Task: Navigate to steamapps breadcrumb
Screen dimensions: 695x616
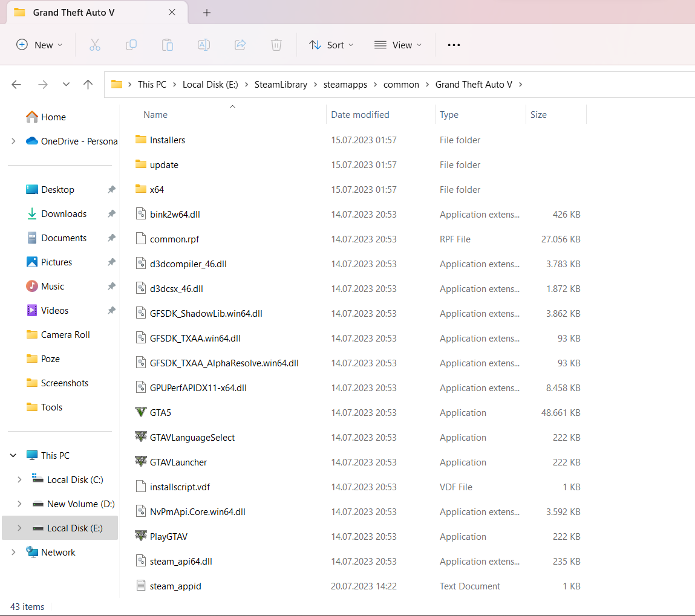Action: coord(345,85)
